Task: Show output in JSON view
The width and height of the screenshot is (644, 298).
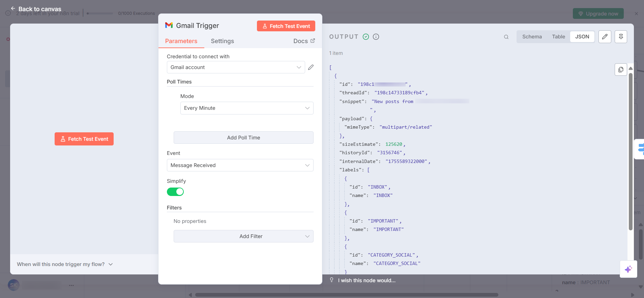Action: [582, 37]
